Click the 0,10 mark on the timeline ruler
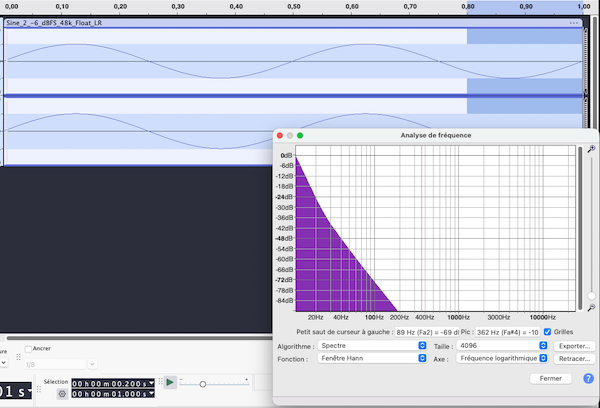This screenshot has width=600, height=408. click(62, 7)
